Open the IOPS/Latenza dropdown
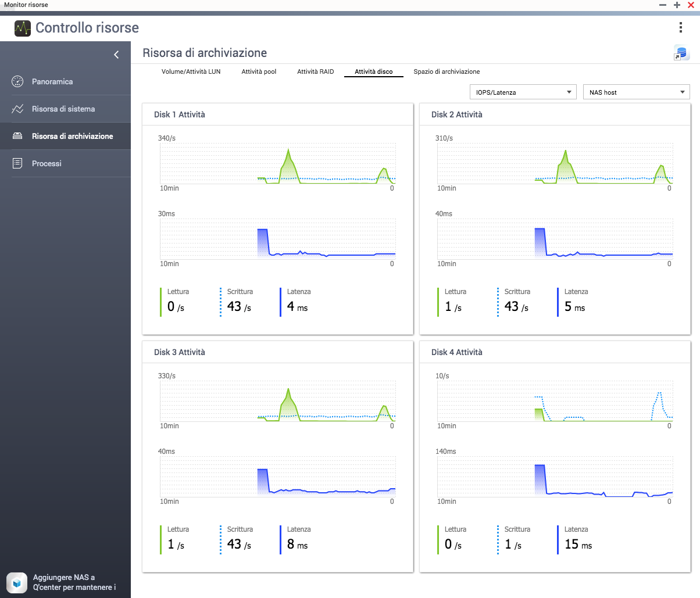 pyautogui.click(x=523, y=92)
